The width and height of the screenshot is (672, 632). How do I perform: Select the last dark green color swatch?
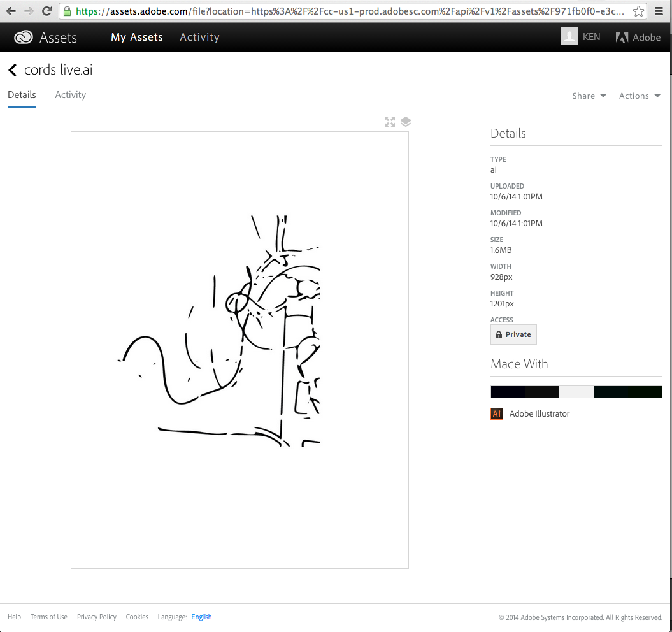click(x=645, y=392)
